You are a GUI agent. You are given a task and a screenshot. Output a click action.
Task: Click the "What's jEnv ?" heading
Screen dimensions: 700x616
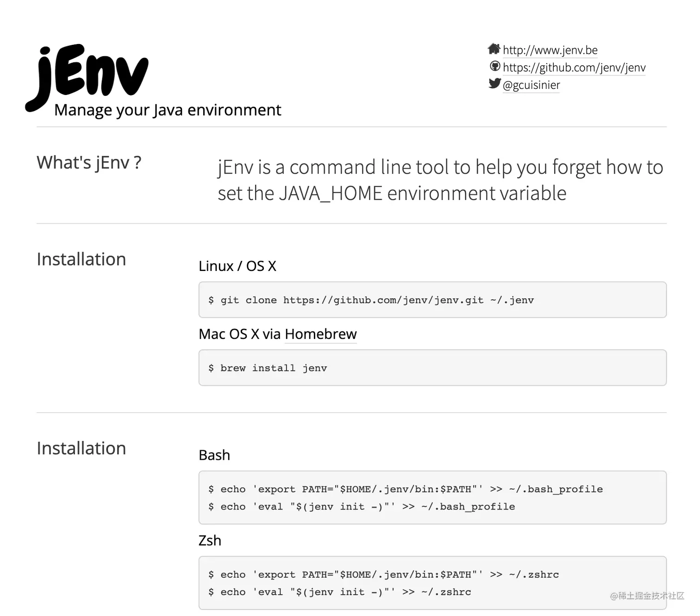coord(89,163)
